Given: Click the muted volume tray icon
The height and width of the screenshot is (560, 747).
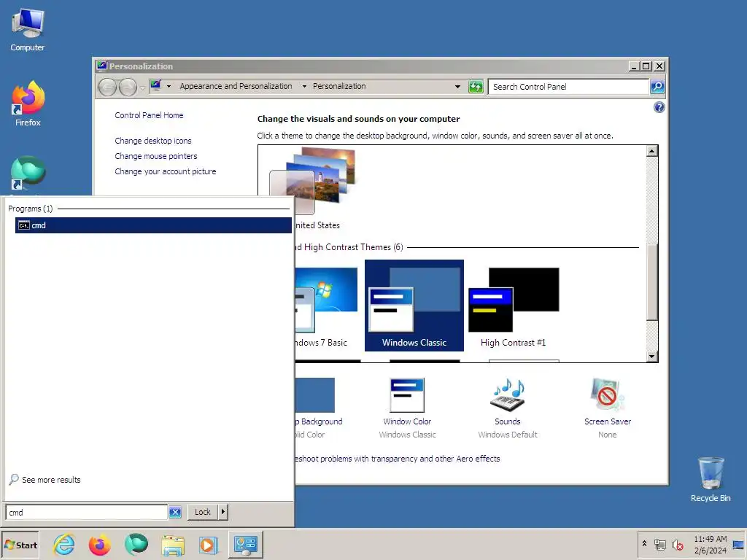Looking at the screenshot, I should 678,545.
